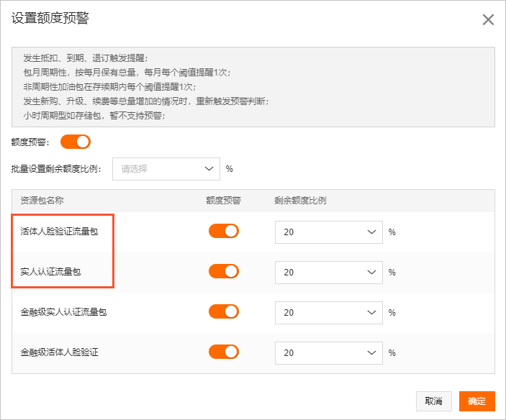
Task: Click the 设置额度预警 dialog title
Action: click(x=50, y=18)
